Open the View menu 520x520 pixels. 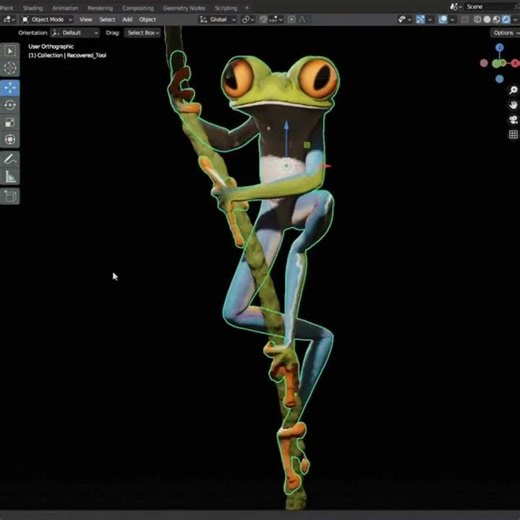(x=86, y=20)
